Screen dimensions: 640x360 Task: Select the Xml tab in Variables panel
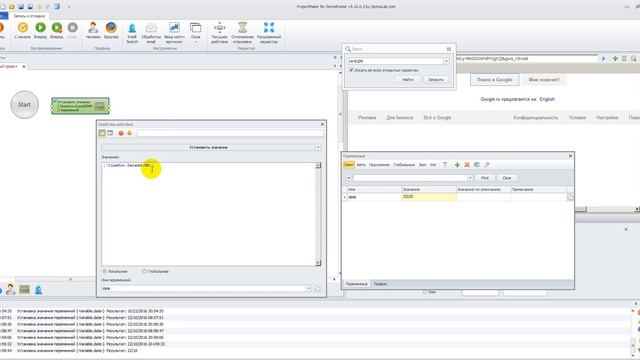pyautogui.click(x=433, y=165)
